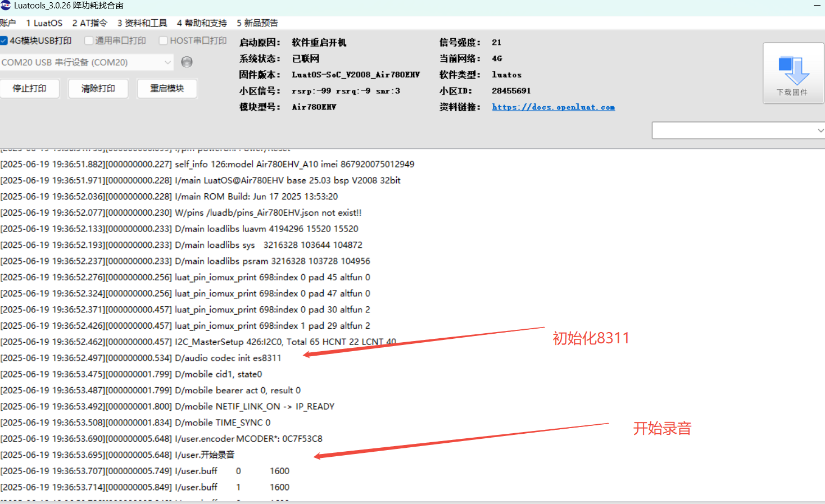Select the loadlibs sys log line
Viewport: 825px width, 504px height.
coord(182,245)
